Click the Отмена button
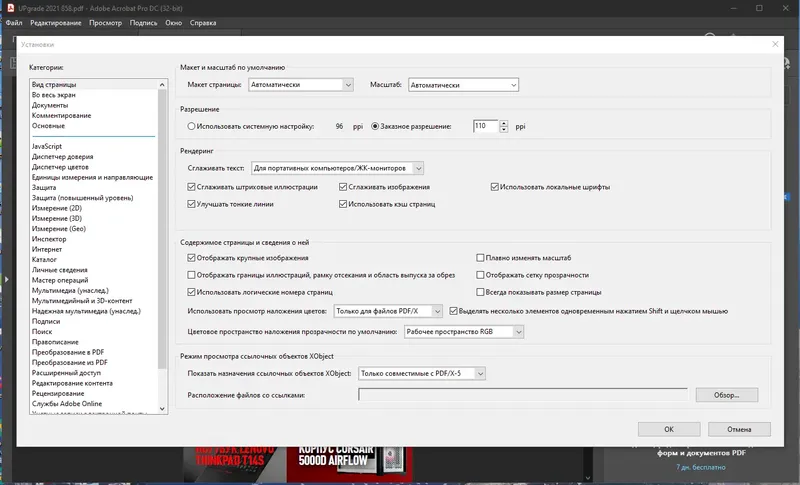The width and height of the screenshot is (800, 485). click(739, 429)
